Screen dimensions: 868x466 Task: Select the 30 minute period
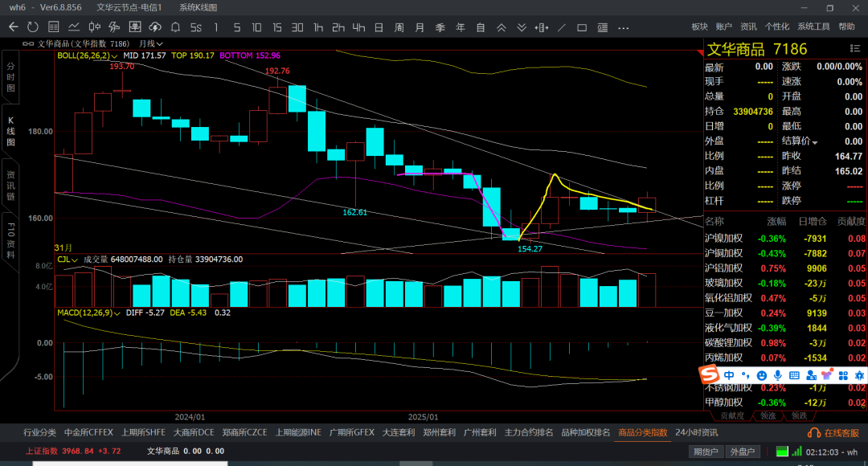pyautogui.click(x=297, y=27)
